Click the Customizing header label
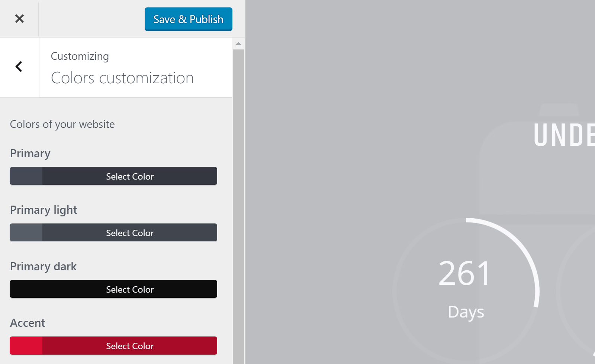The height and width of the screenshot is (364, 595). 80,56
